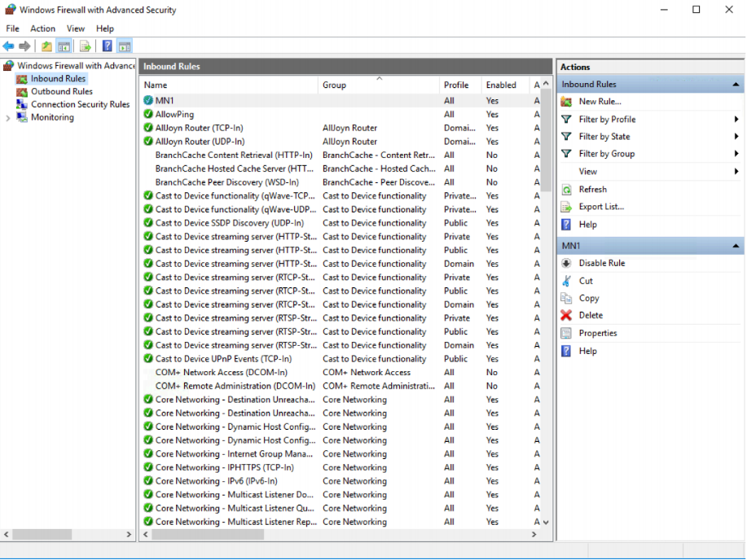747x560 pixels.
Task: Select the BranchCache Peer Discovery (WSD-In) rule
Action: pos(341,182)
